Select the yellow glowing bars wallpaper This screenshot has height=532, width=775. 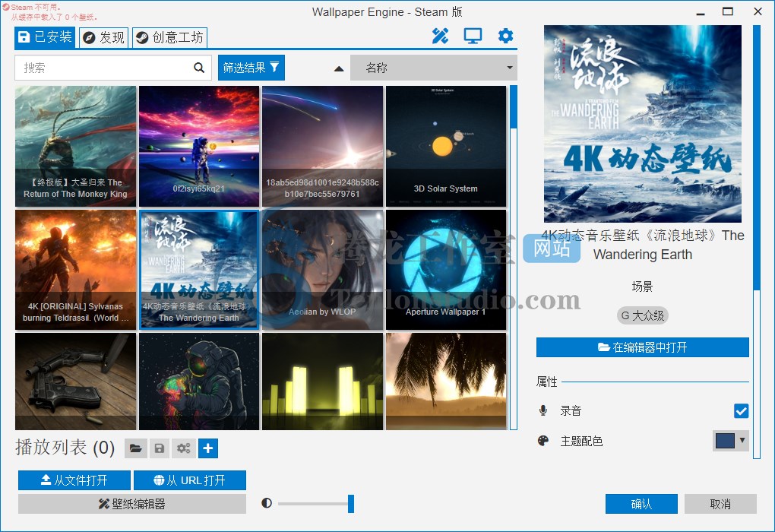coord(322,382)
